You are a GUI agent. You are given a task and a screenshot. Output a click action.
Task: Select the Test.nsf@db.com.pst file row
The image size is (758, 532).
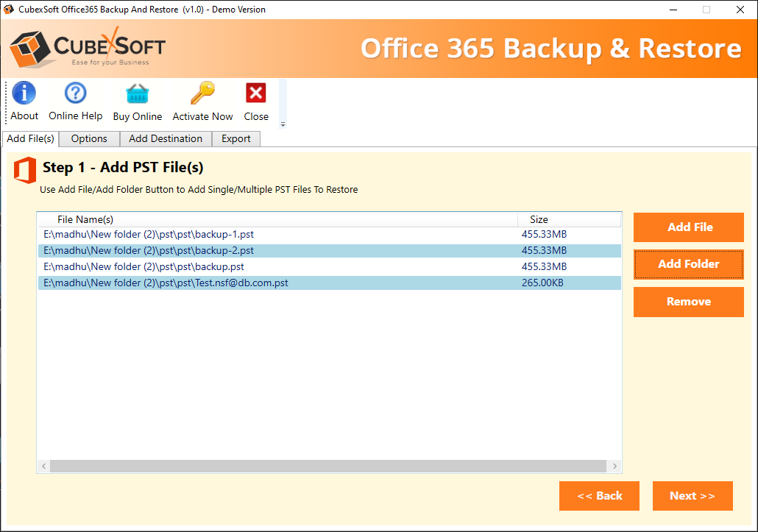click(x=330, y=283)
